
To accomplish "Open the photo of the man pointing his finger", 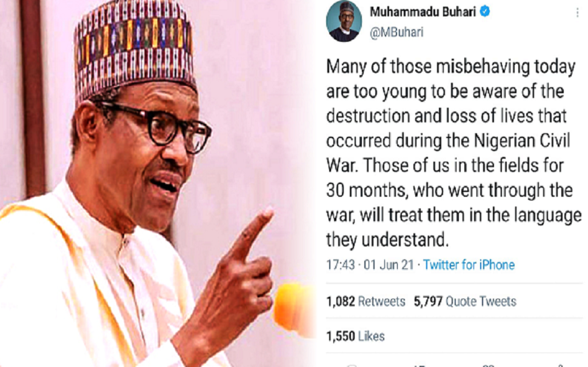I will coord(158,183).
